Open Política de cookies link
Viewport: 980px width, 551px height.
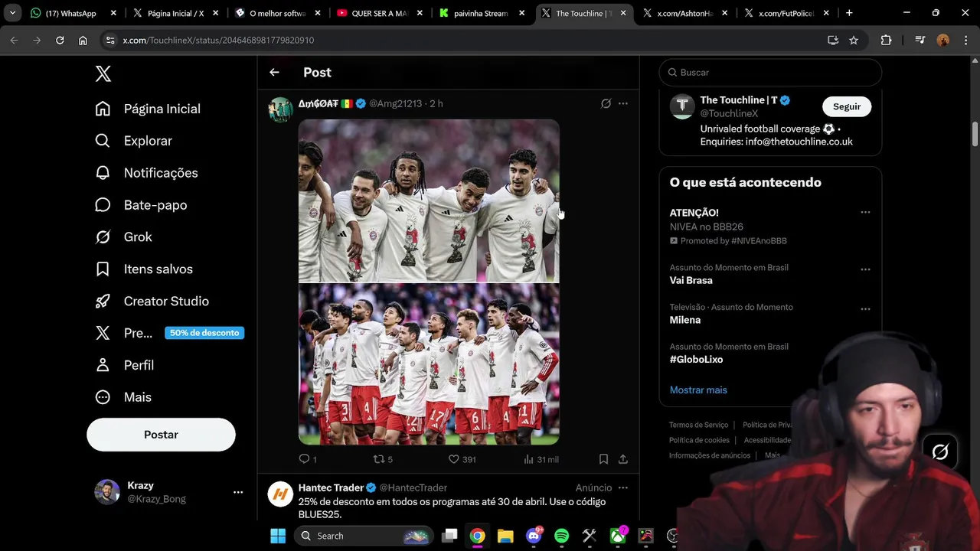(x=699, y=440)
